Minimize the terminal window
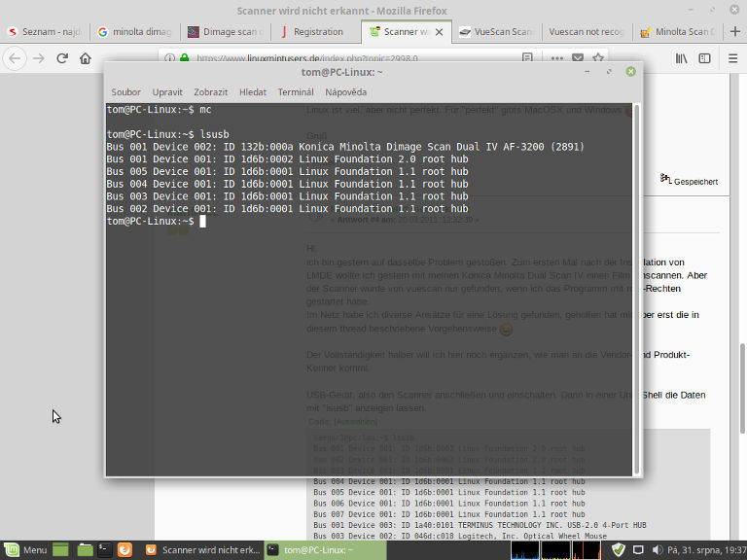This screenshot has height=560, width=747. pos(587,72)
